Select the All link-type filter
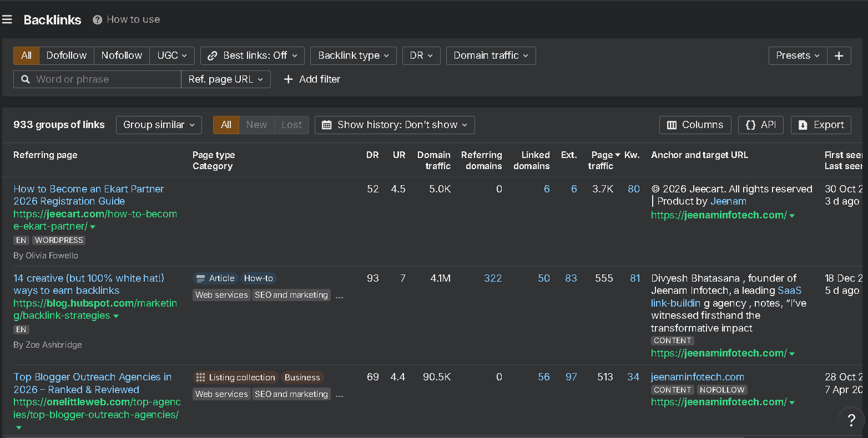868x438 pixels. 26,55
